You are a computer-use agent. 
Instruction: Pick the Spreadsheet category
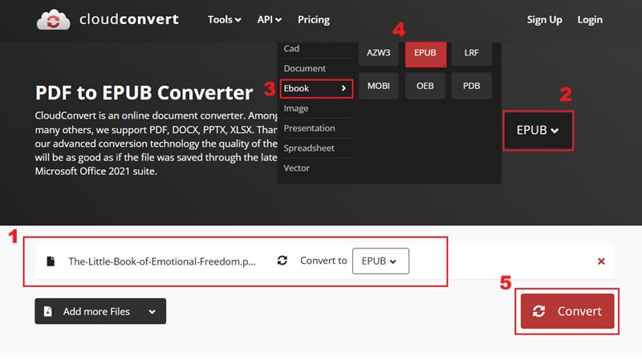pos(309,148)
